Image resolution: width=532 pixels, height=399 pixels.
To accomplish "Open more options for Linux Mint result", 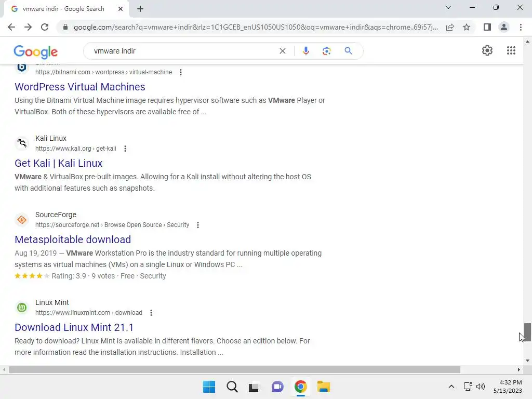I will tap(151, 313).
